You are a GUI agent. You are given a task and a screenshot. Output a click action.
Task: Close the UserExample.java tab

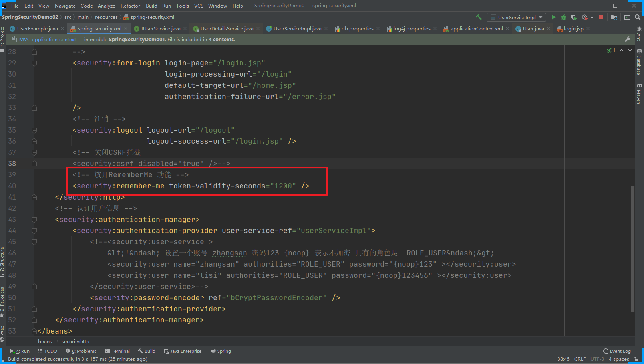pos(62,28)
